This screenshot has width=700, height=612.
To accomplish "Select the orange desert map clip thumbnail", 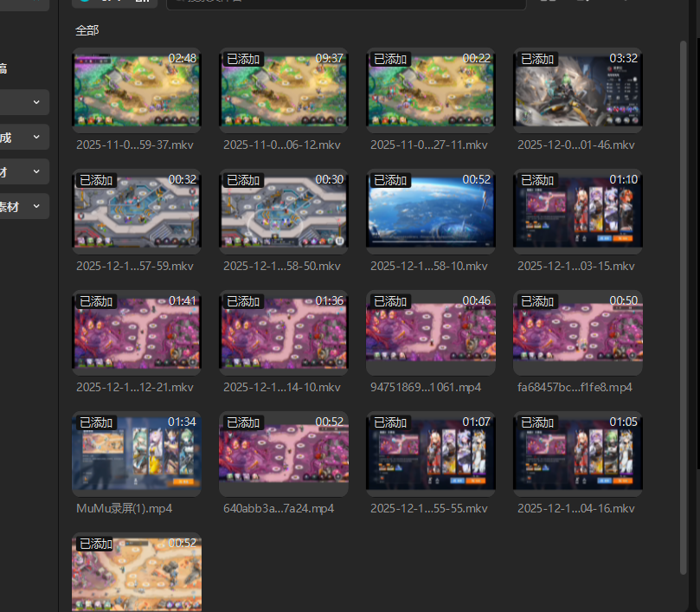I will pos(137,573).
